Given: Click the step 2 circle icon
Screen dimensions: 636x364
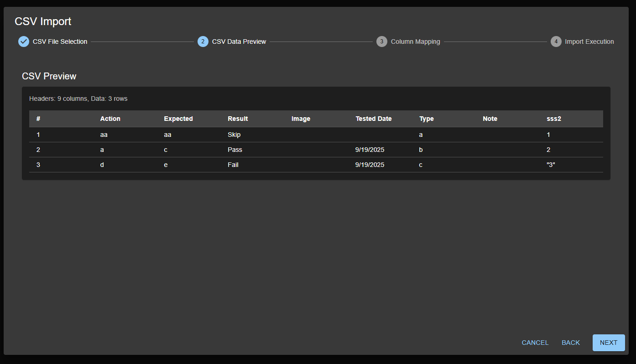Looking at the screenshot, I should [x=203, y=42].
